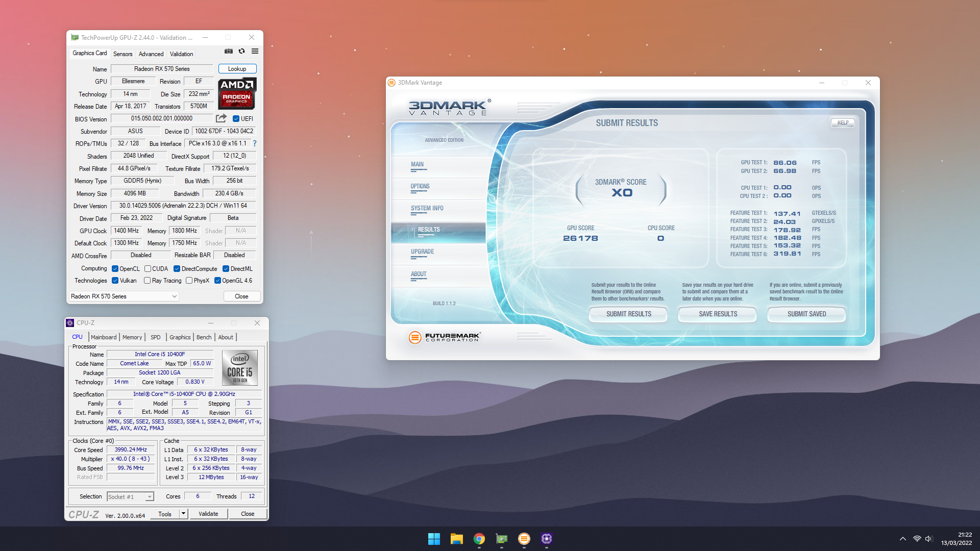Open the CPU-Z Tools dropdown arrow
The width and height of the screenshot is (980, 551).
click(x=184, y=514)
